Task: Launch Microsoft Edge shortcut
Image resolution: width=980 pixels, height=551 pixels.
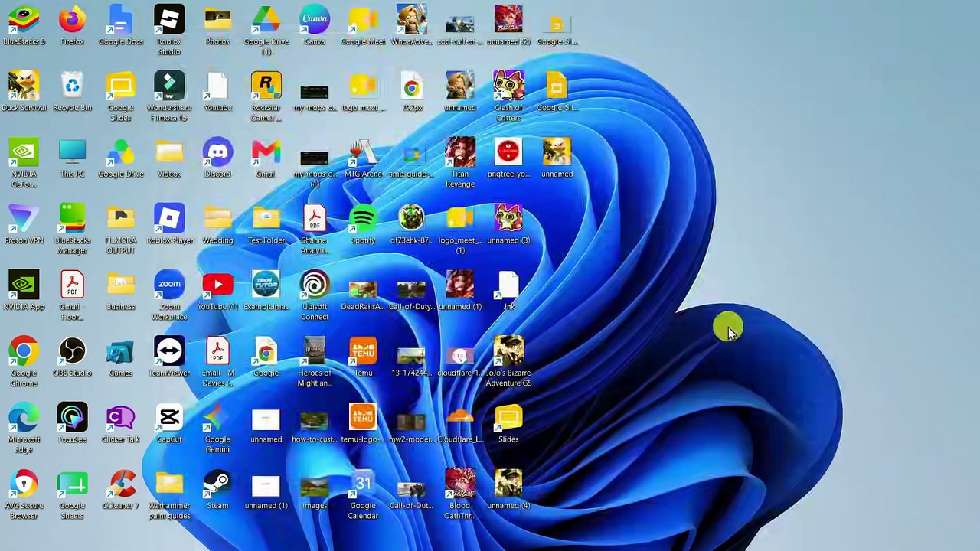Action: point(24,417)
